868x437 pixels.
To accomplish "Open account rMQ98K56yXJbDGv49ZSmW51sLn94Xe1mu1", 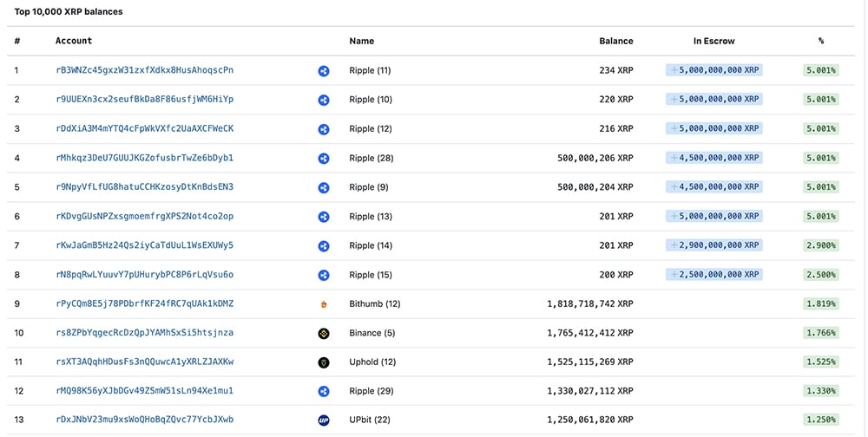I will 144,390.
